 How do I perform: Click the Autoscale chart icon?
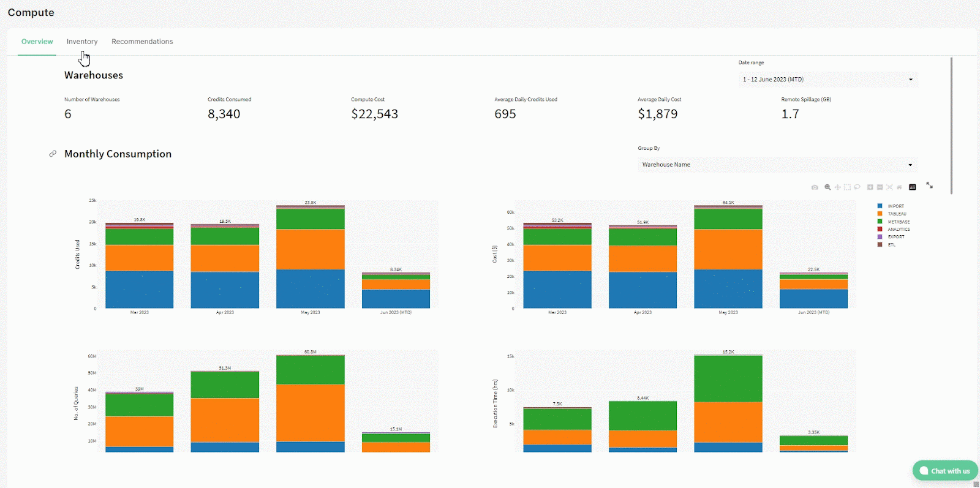(889, 187)
